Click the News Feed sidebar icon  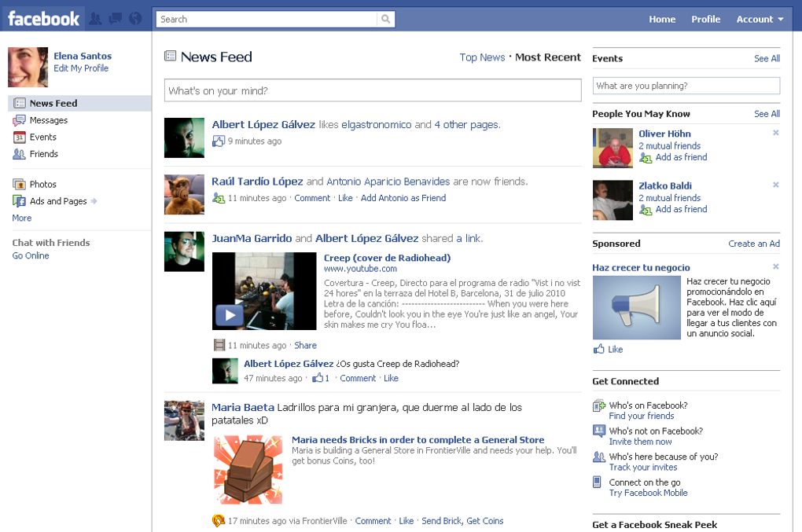pyautogui.click(x=20, y=103)
